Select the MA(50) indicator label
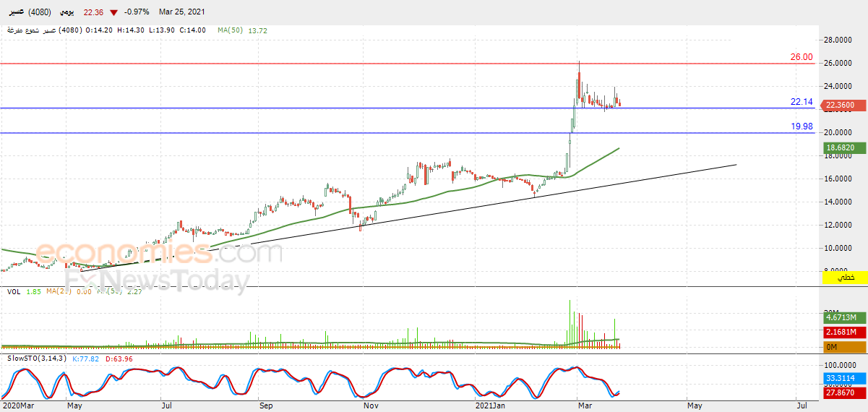Viewport: 868px width, 412px height. (x=231, y=30)
